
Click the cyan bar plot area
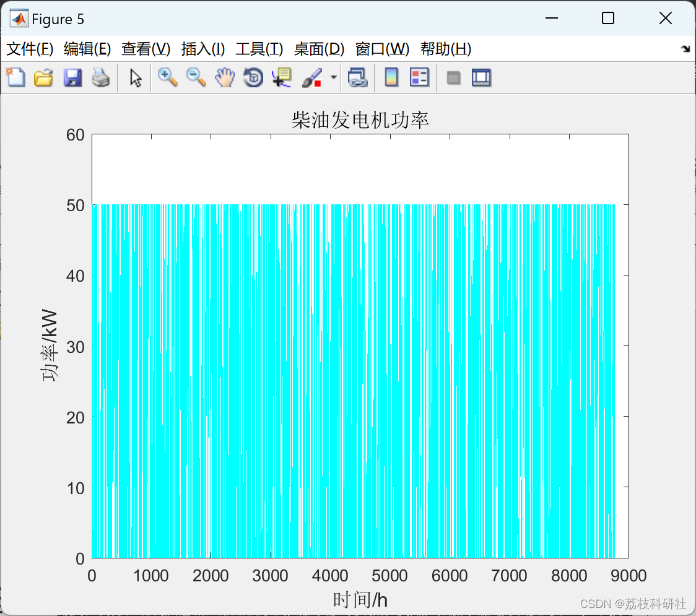[x=354, y=381]
